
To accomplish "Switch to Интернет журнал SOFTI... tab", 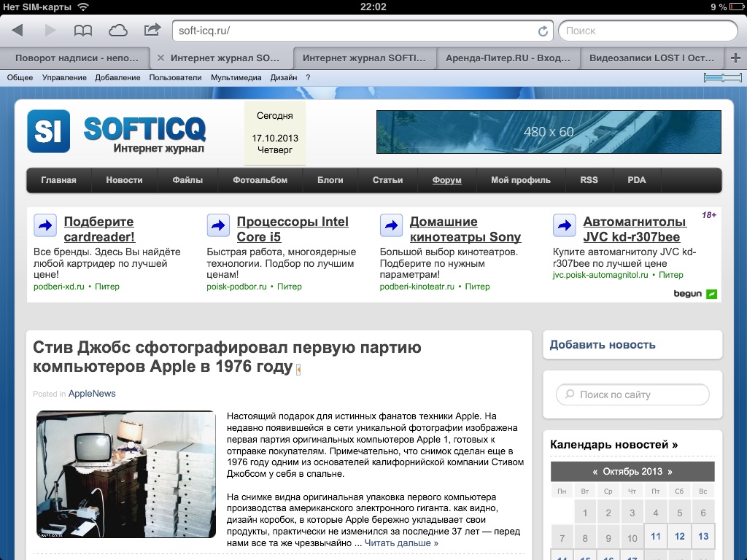I will (x=364, y=58).
